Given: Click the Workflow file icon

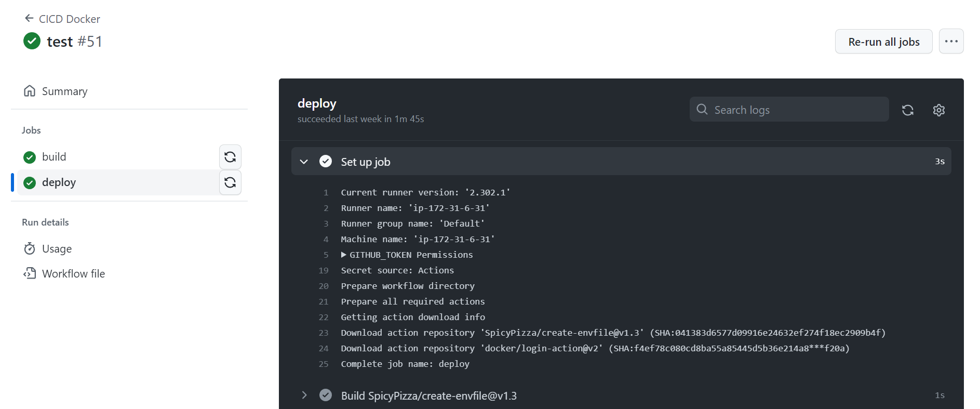Looking at the screenshot, I should [30, 273].
